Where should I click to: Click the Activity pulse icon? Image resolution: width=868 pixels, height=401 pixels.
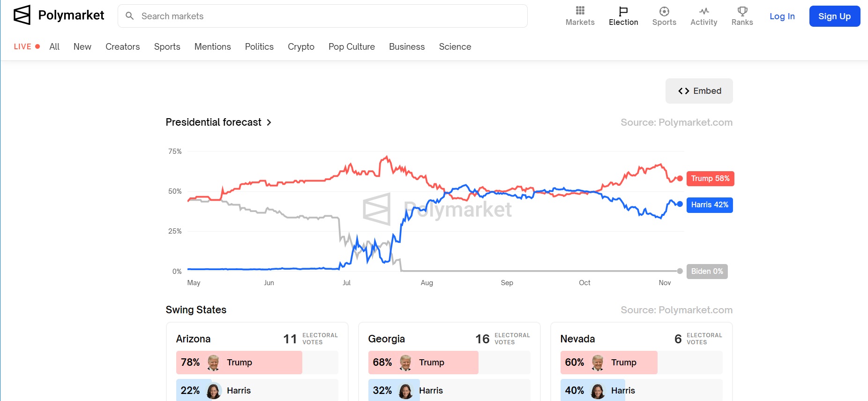click(x=703, y=10)
